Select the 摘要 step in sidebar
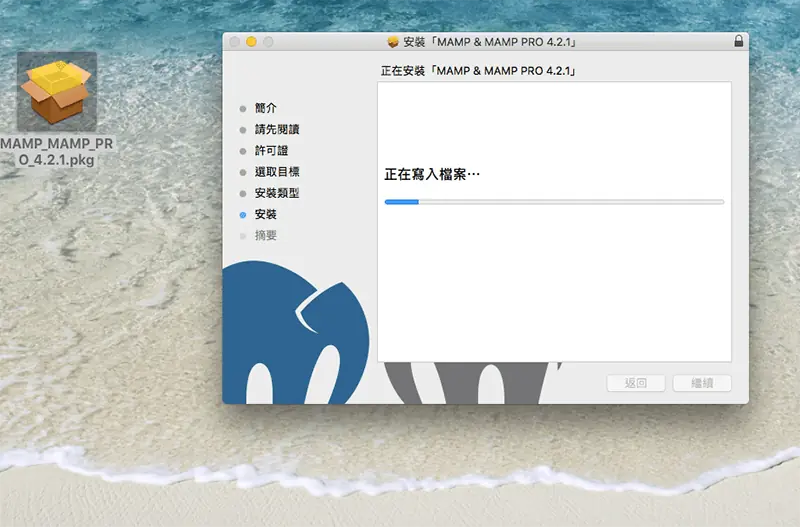Screen dimensions: 800x527 click(265, 236)
